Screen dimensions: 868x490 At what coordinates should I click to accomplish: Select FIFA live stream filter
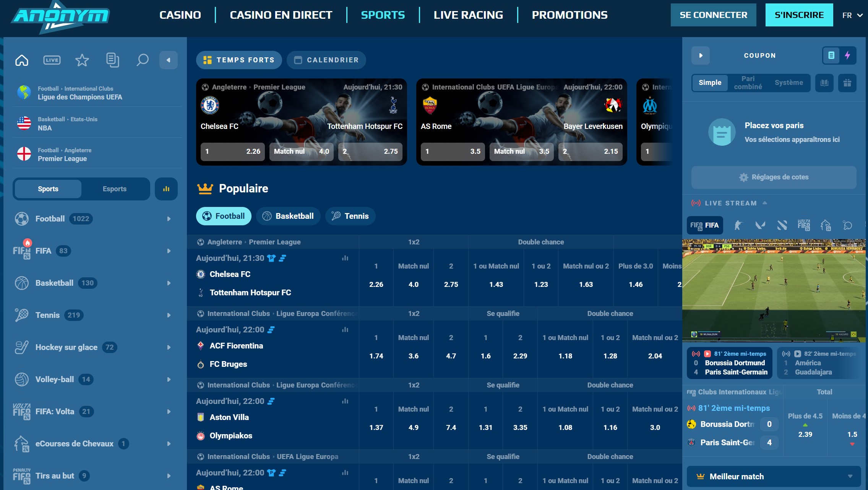[x=705, y=225]
